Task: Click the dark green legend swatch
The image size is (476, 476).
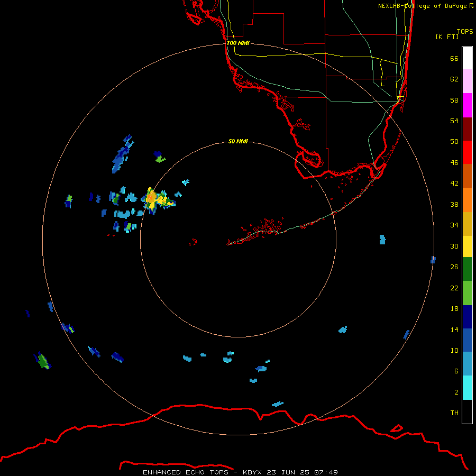Action: (x=467, y=269)
